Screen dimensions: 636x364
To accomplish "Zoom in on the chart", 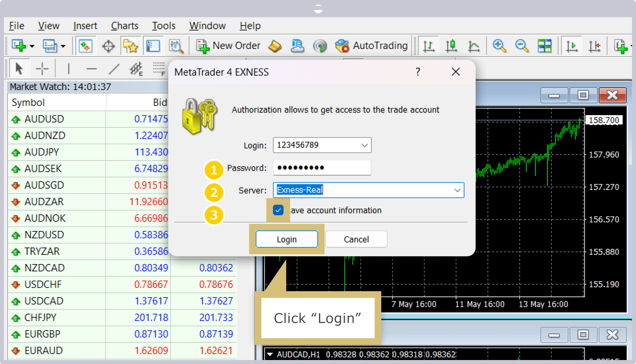I will (x=499, y=46).
